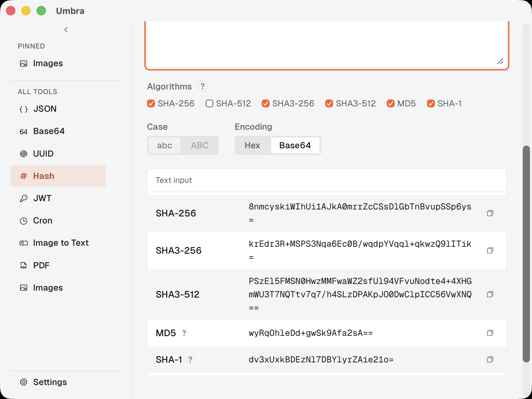This screenshot has width=532, height=399.
Task: Show SHA-1 help tooltip icon
Action: pyautogui.click(x=190, y=359)
